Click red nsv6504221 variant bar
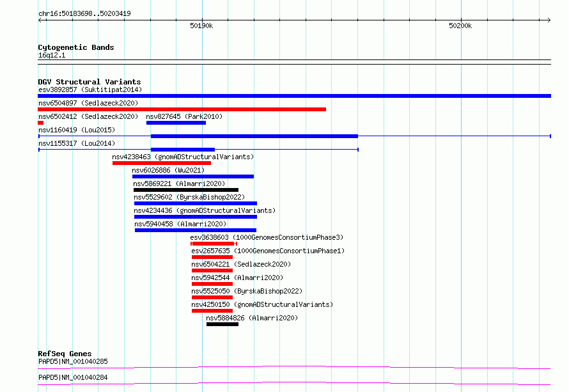 click(212, 270)
